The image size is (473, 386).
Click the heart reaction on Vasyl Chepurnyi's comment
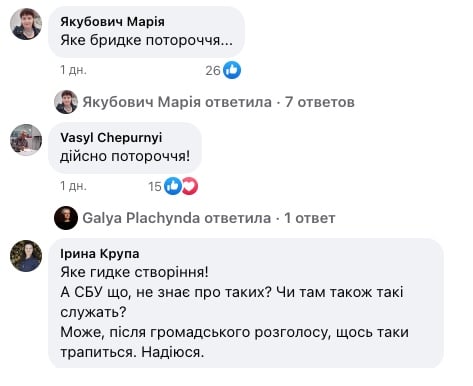(x=190, y=186)
